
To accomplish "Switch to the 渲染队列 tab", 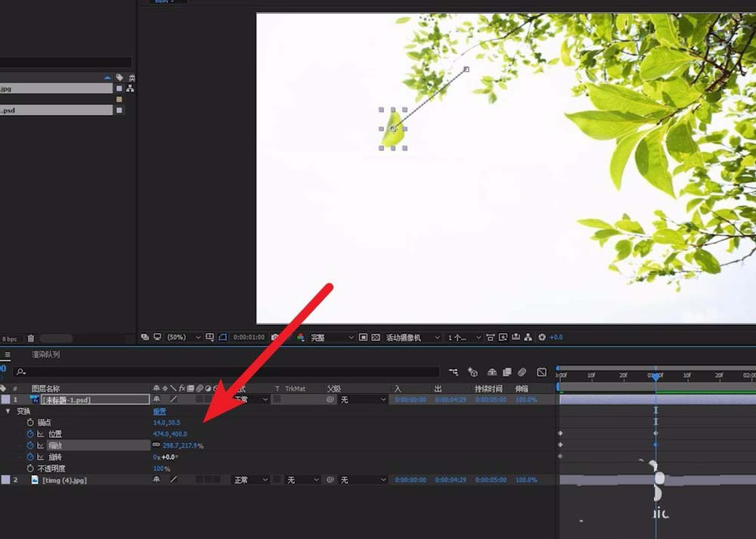I will click(x=46, y=355).
